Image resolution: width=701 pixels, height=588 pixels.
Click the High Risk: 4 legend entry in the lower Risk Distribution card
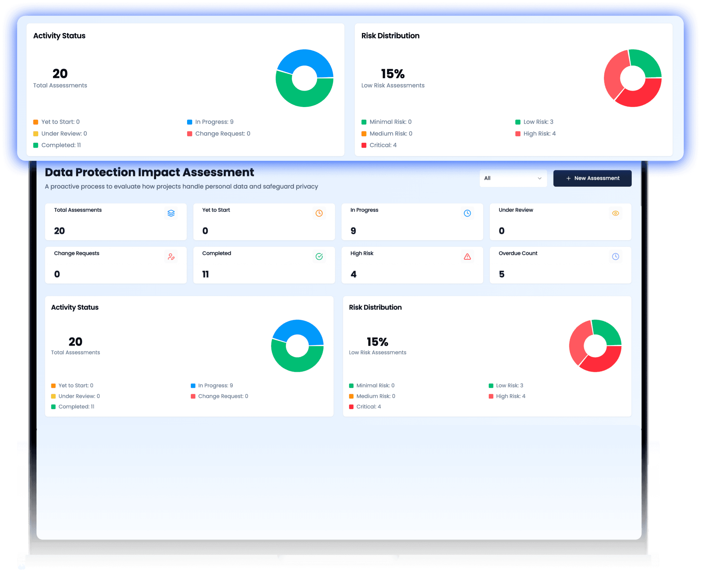(x=510, y=396)
